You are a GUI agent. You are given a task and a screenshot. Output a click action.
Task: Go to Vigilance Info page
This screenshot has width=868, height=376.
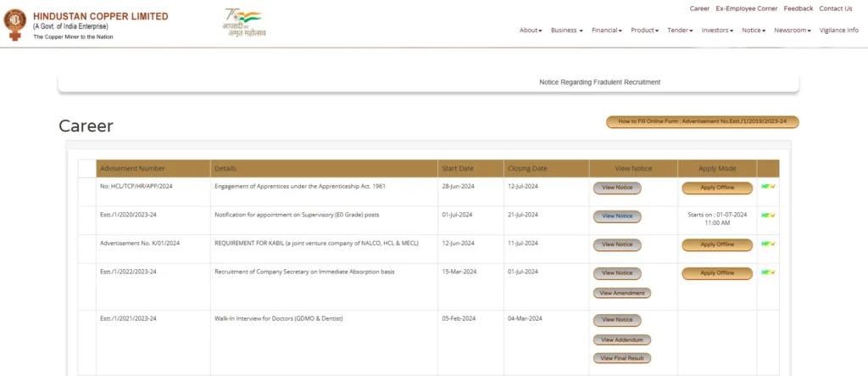click(838, 31)
